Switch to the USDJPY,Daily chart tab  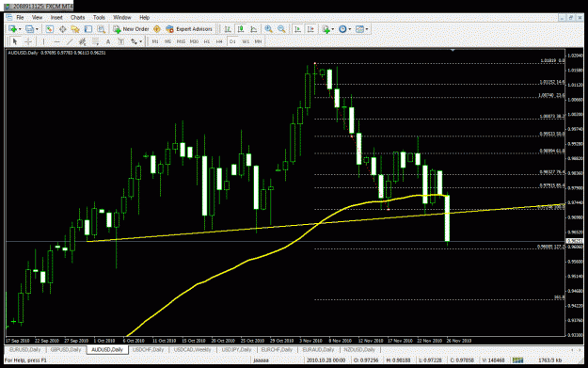pyautogui.click(x=236, y=349)
